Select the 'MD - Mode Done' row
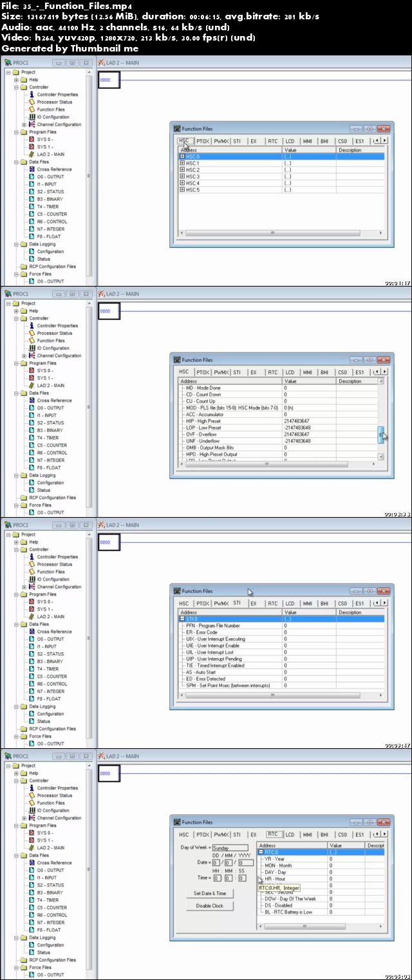Screen dimensions: 412x980 pos(277,388)
